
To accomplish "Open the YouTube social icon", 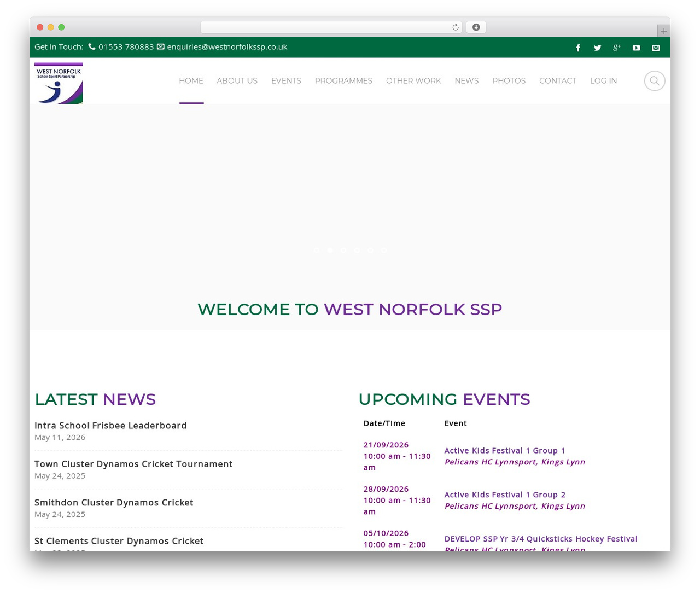I will (637, 48).
